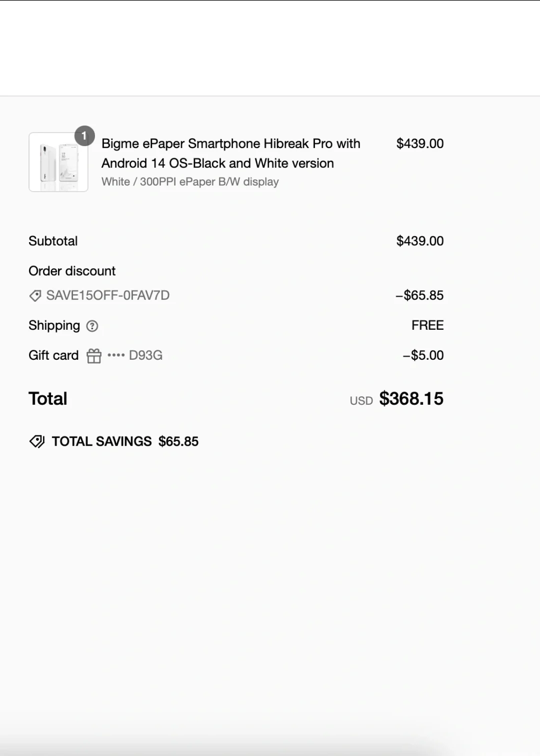
Task: Click the Order discount label
Action: (72, 271)
